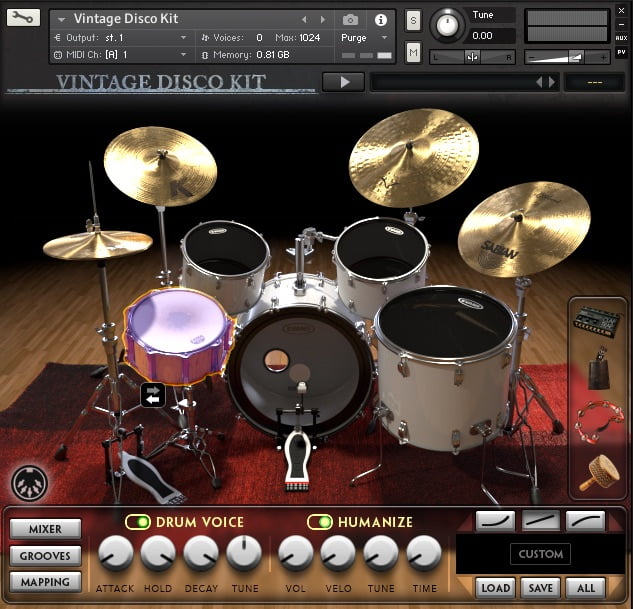This screenshot has width=633, height=609.
Task: Click the Humanize TIME knob
Action: pos(424,553)
